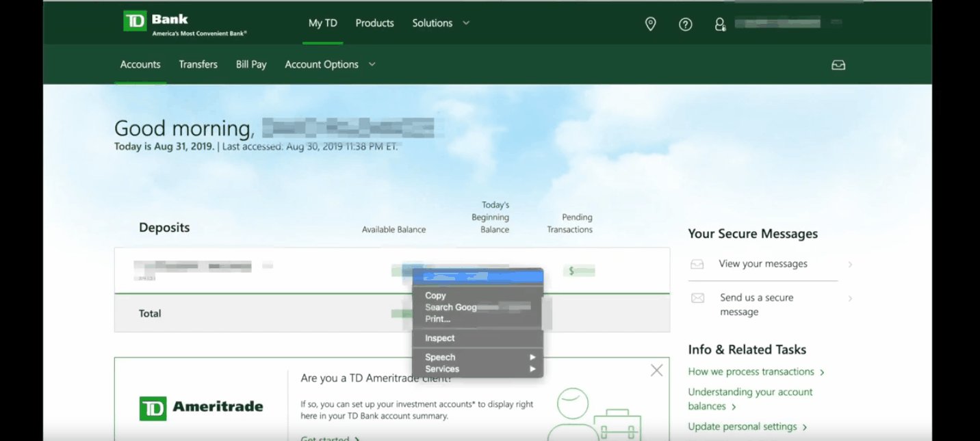The image size is (980, 441).
Task: Open the user profile icon
Action: point(720,24)
